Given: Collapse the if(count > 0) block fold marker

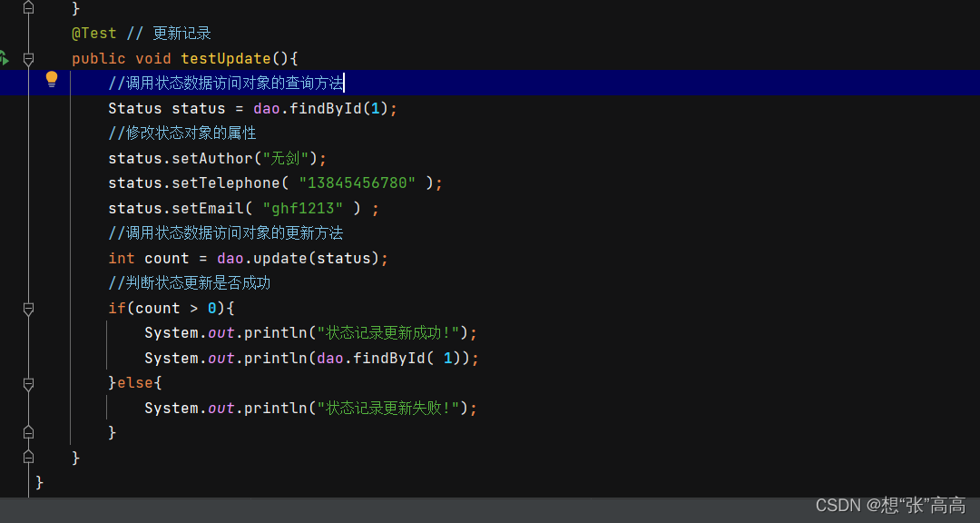Looking at the screenshot, I should 28,309.
